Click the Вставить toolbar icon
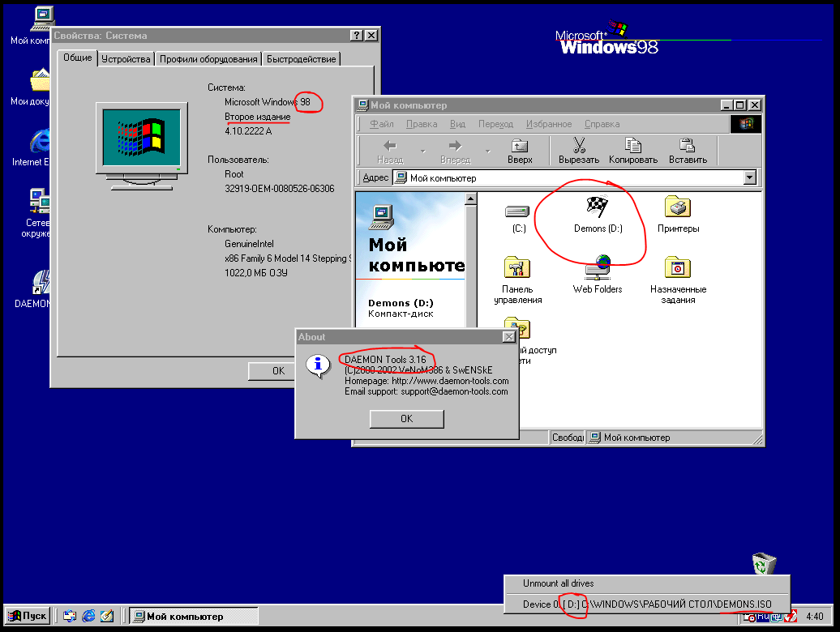The height and width of the screenshot is (632, 840). tap(688, 151)
